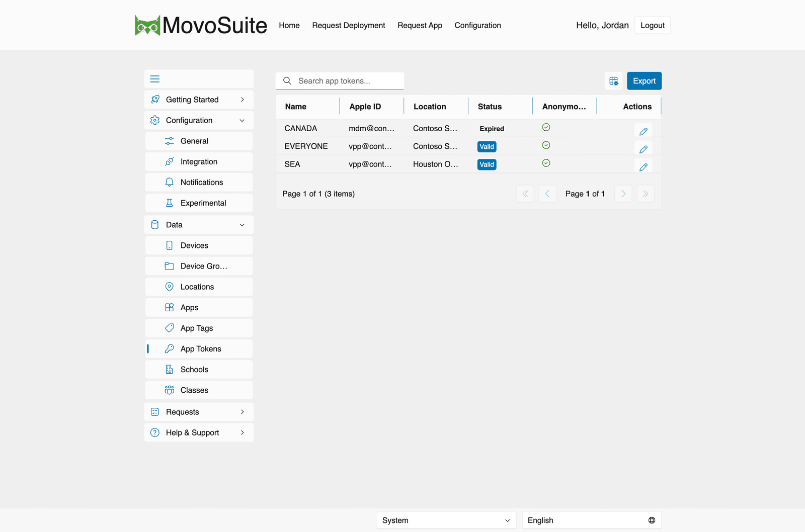Click anonymous checkmark for CANADA row
Screen dimensions: 805x532
[546, 127]
